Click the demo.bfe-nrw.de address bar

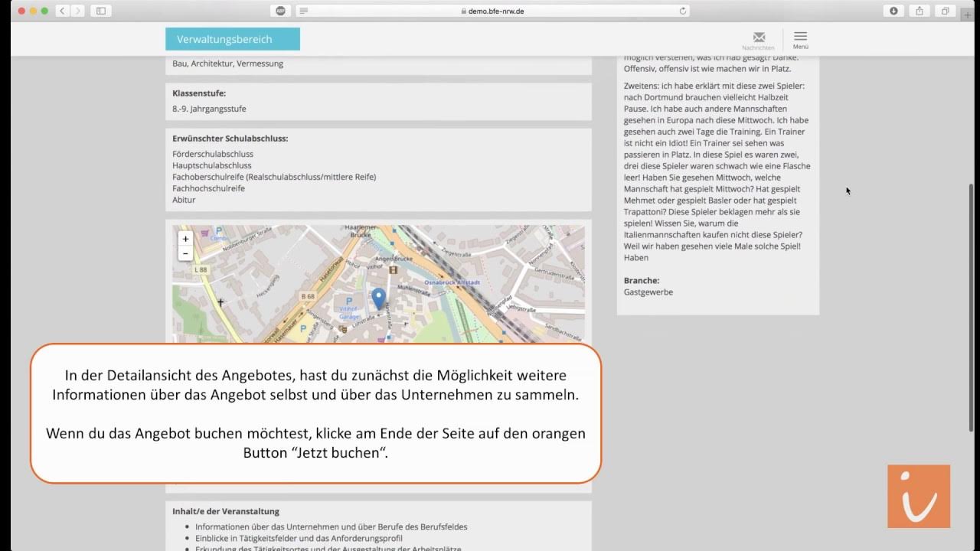492,11
